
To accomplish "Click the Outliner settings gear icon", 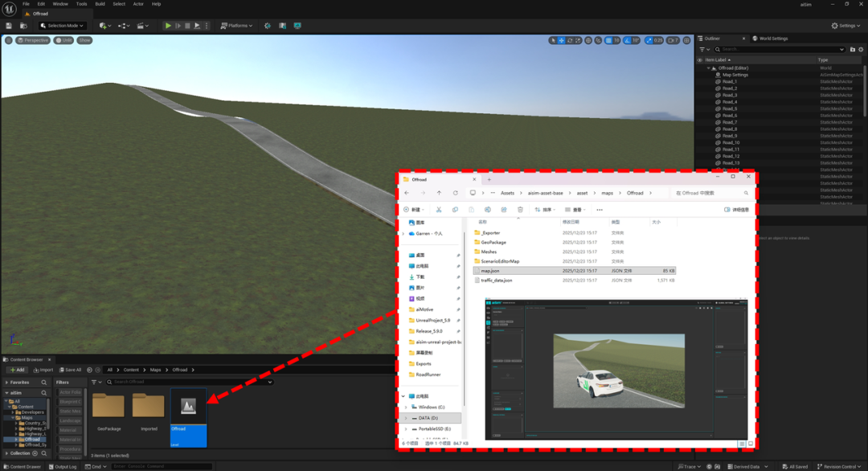I will pos(862,49).
